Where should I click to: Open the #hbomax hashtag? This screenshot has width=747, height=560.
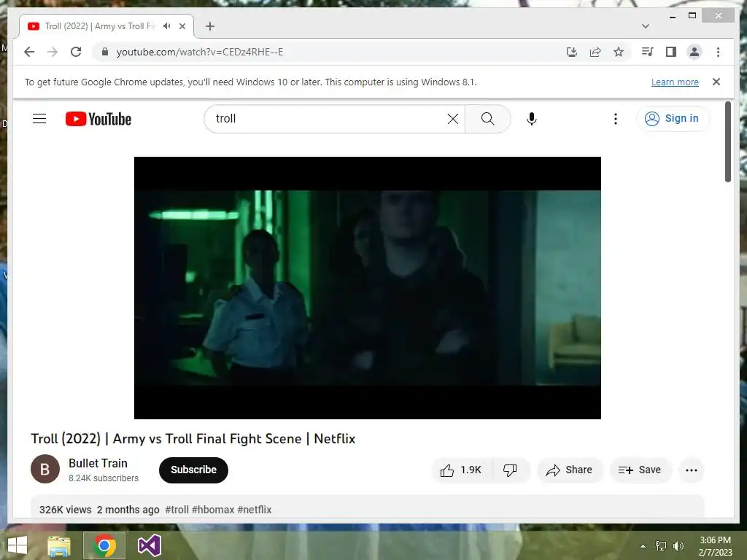(213, 510)
